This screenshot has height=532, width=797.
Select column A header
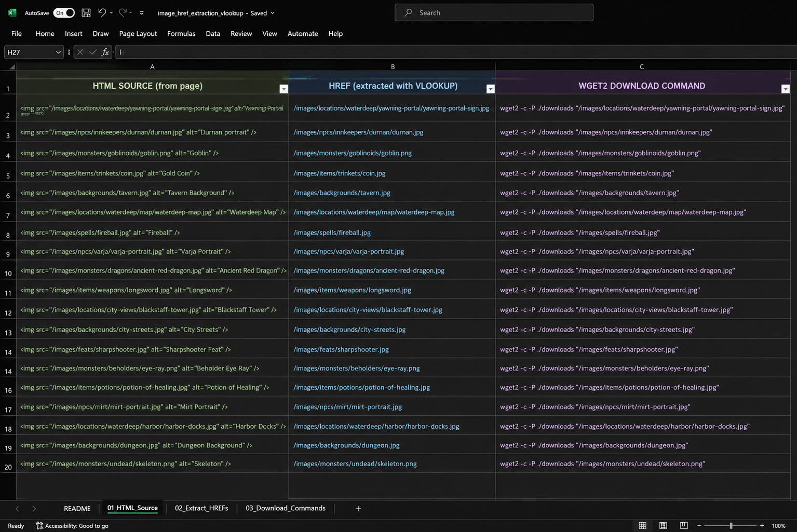(152, 66)
